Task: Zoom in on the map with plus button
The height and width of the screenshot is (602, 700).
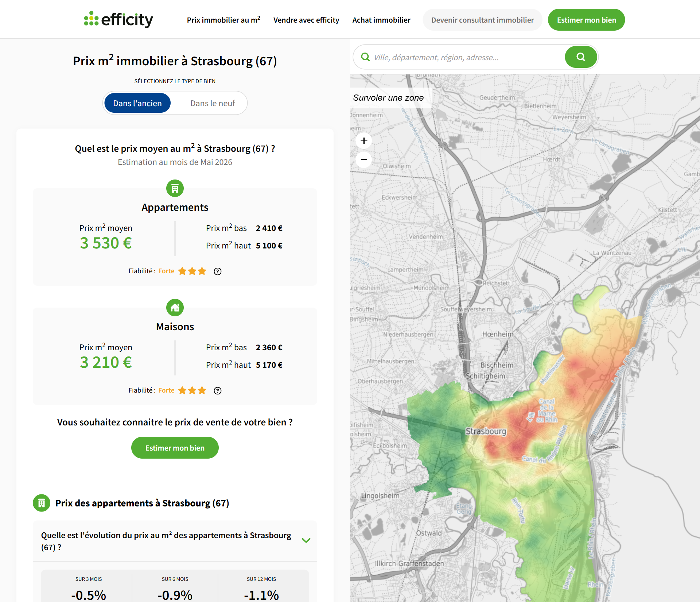Action: pyautogui.click(x=364, y=141)
